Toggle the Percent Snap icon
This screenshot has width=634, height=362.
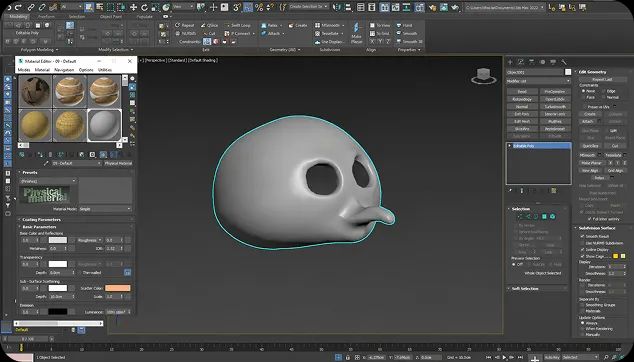[259, 7]
